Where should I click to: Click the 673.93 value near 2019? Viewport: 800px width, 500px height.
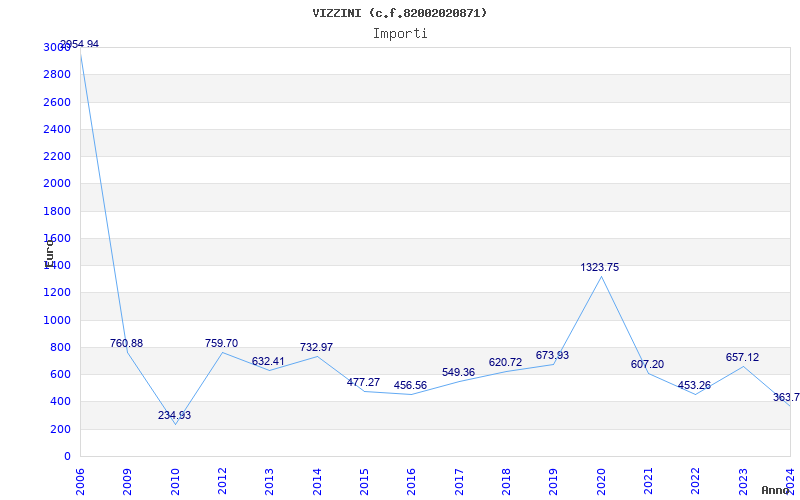[552, 355]
